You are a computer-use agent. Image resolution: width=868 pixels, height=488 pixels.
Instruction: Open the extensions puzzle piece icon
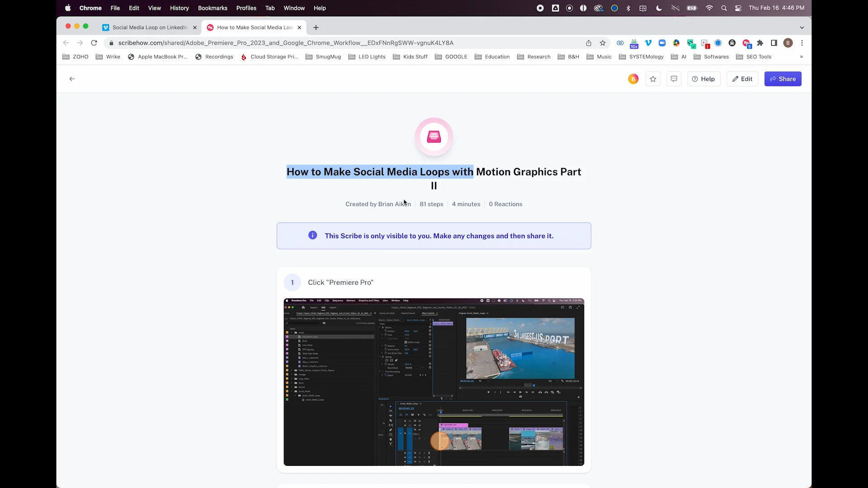pos(760,43)
